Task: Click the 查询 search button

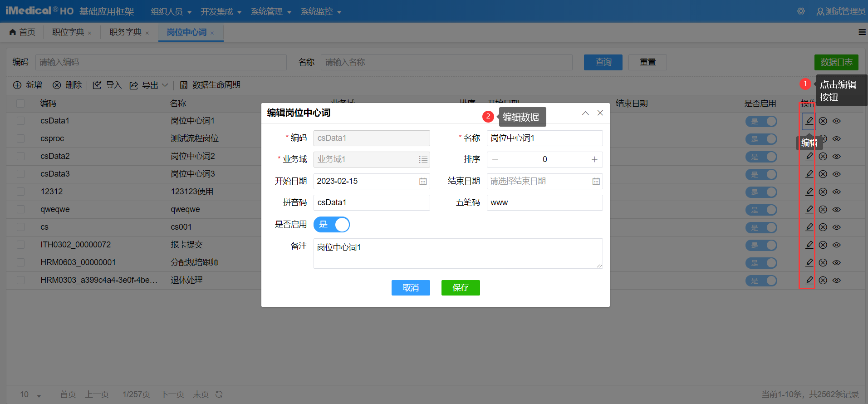Action: pos(603,62)
